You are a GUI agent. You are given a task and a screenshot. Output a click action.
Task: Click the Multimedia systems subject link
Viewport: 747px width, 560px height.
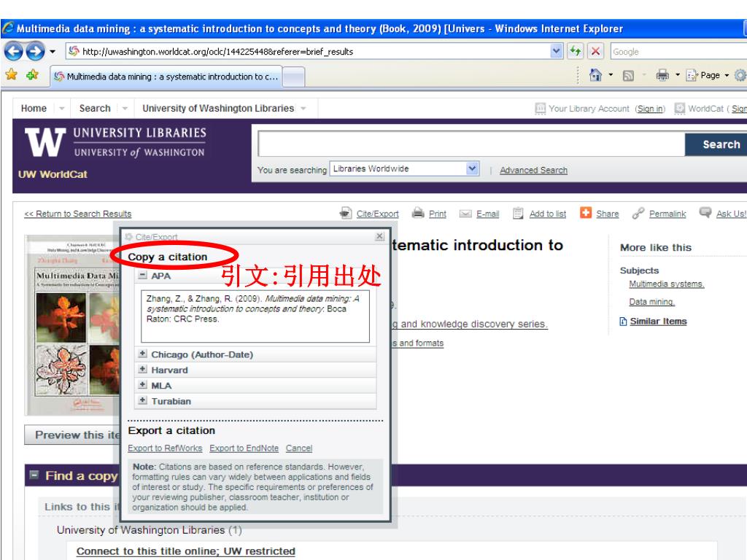point(667,284)
